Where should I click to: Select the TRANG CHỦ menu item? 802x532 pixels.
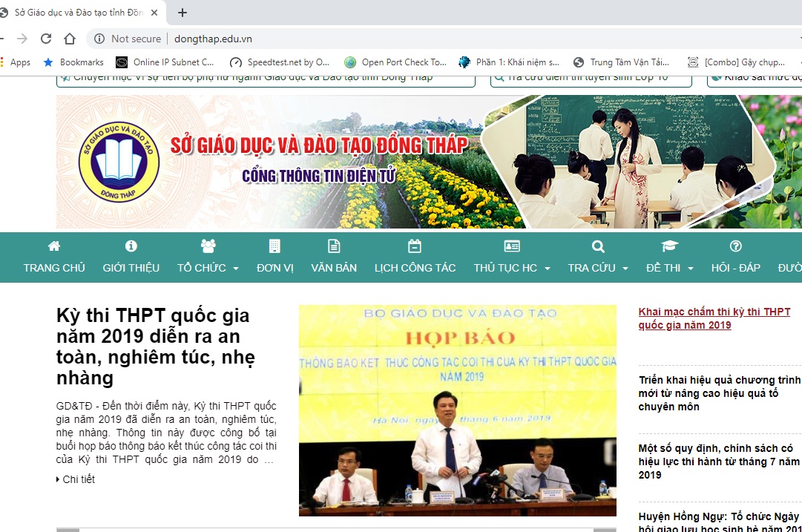click(53, 268)
